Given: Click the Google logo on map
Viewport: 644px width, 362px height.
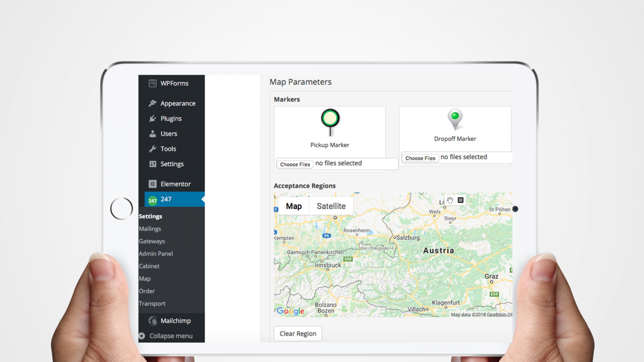Looking at the screenshot, I should tap(290, 311).
